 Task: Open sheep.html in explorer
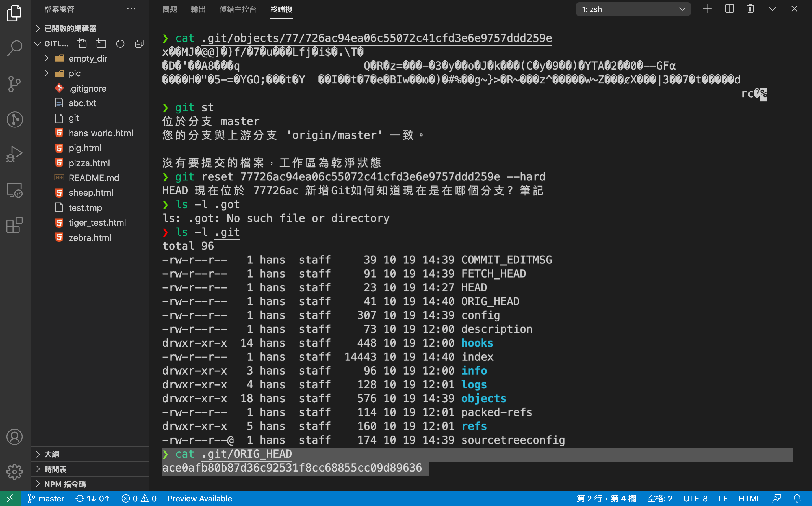pos(90,193)
